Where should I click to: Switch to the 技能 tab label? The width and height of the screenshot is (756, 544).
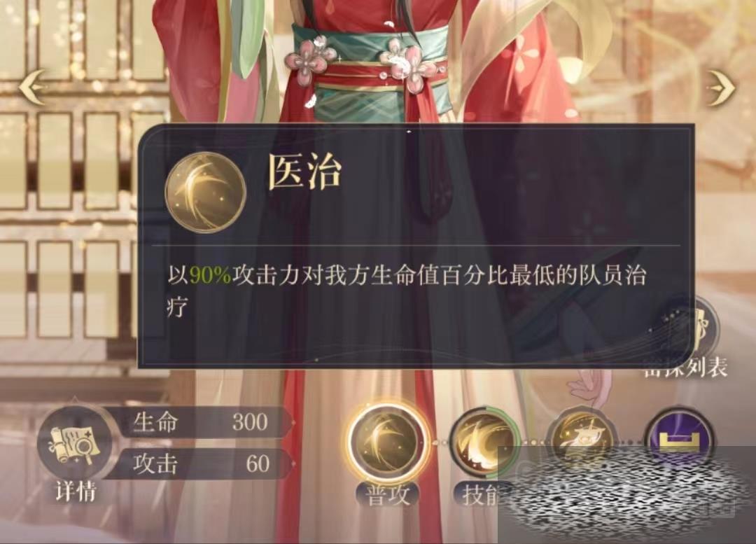click(479, 494)
